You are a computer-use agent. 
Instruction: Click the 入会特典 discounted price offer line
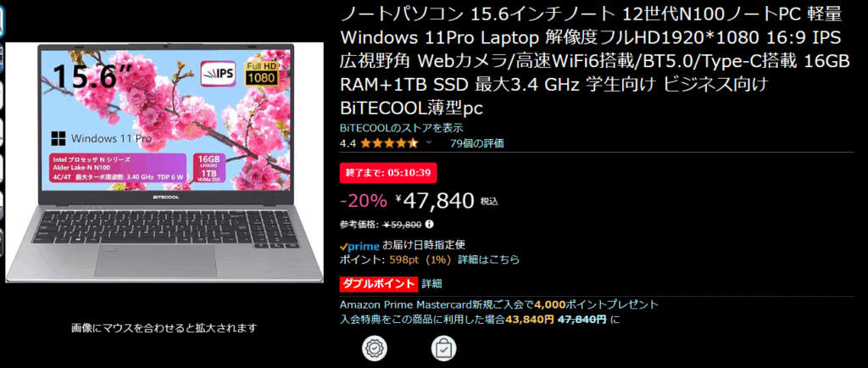480,320
